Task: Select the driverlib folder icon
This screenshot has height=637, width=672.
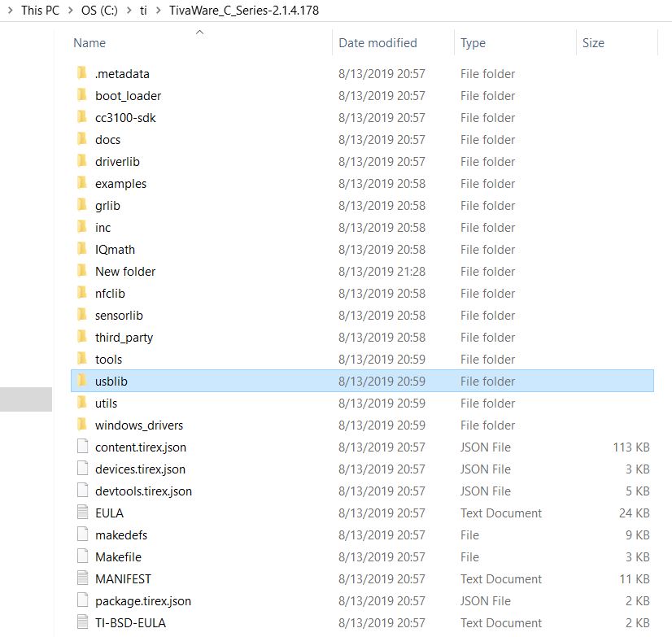Action: [82, 161]
